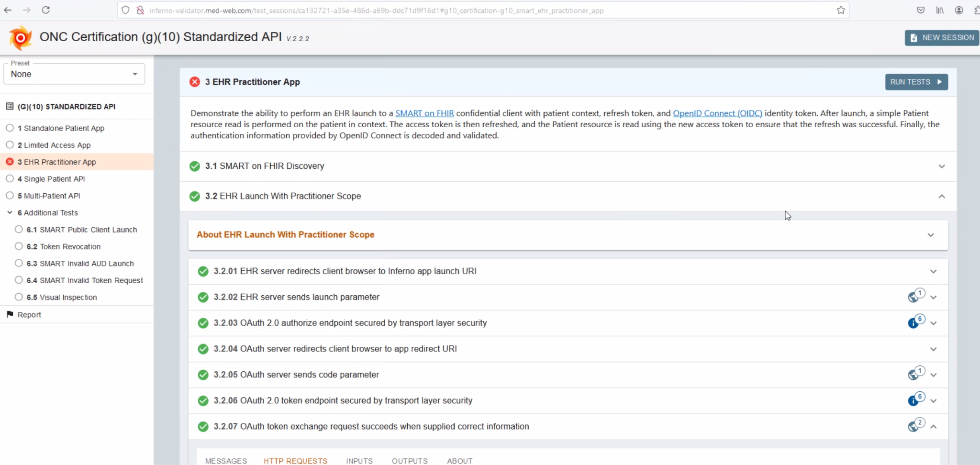Open the SMART on FHIR link

tap(424, 113)
